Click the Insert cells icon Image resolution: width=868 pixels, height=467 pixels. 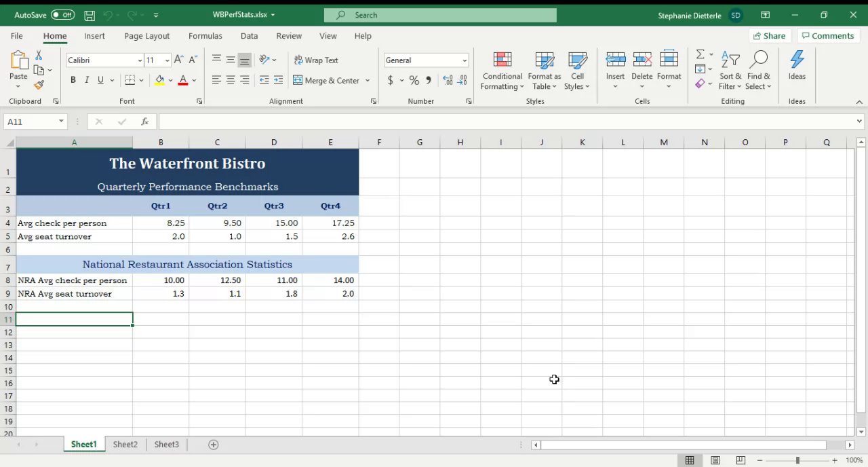point(615,60)
